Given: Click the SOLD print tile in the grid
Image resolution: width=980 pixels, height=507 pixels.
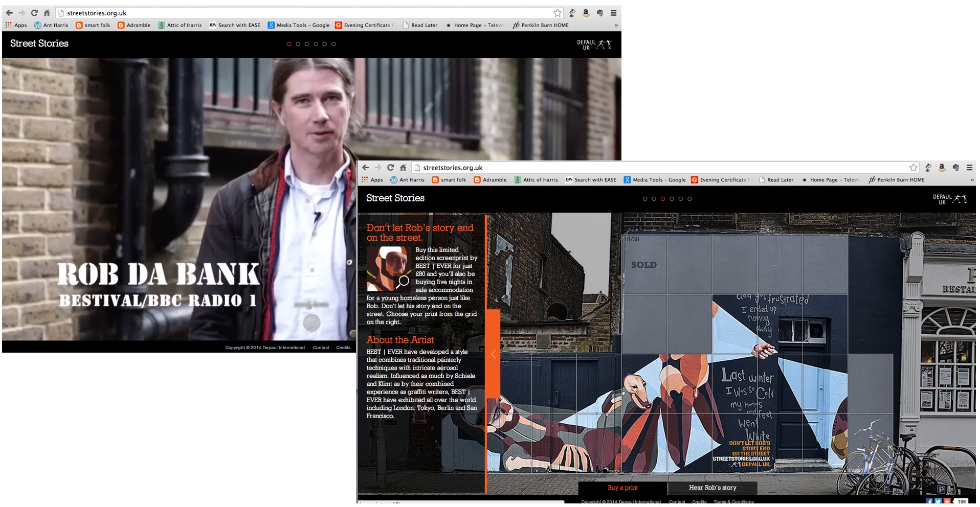Looking at the screenshot, I should click(x=644, y=265).
